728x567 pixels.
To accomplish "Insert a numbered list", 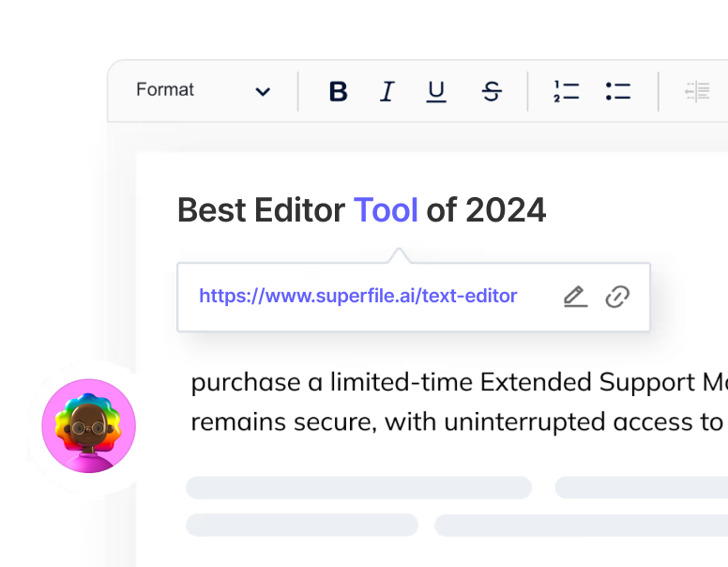I will (566, 91).
